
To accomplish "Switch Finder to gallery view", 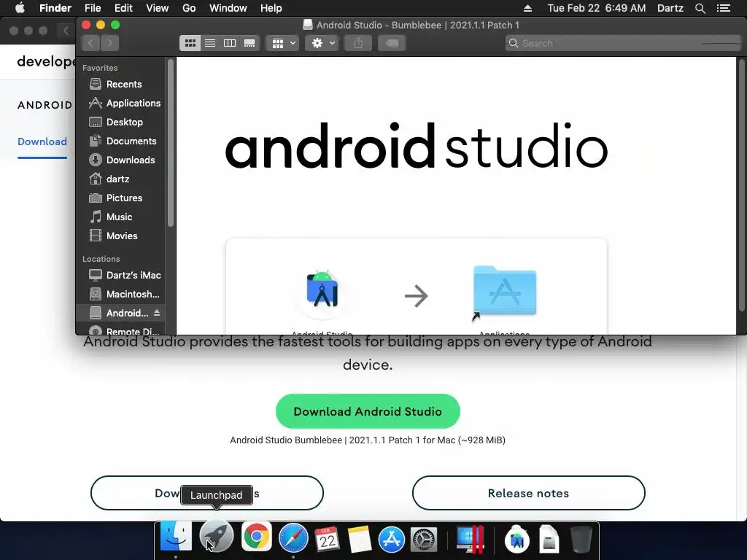I will 249,43.
